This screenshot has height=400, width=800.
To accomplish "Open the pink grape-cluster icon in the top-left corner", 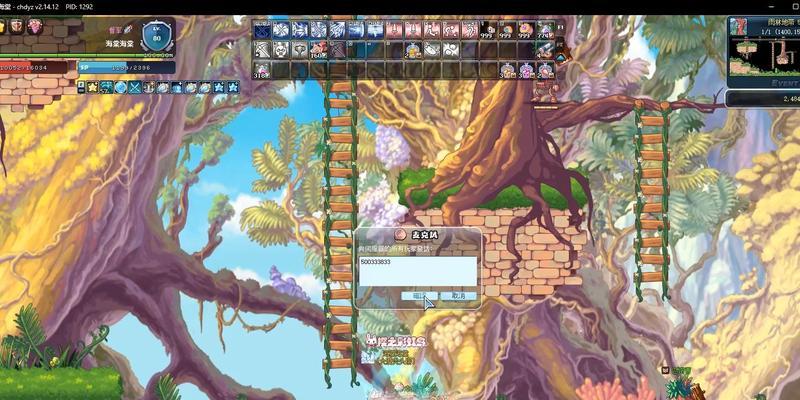I will tap(35, 26).
